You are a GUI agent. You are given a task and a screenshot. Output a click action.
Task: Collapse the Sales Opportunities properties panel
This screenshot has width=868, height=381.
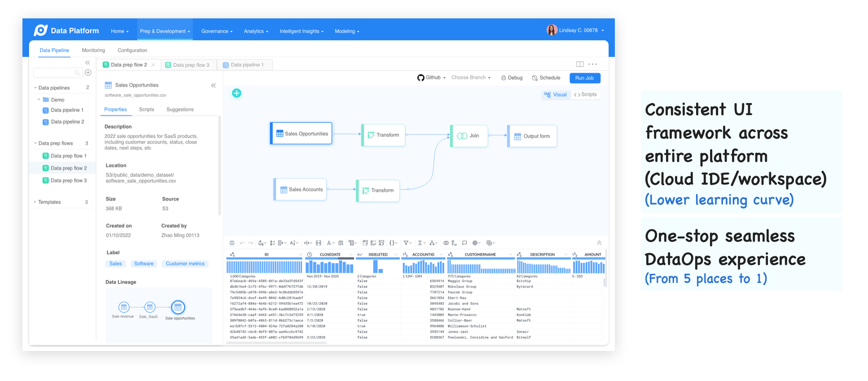[x=213, y=85]
